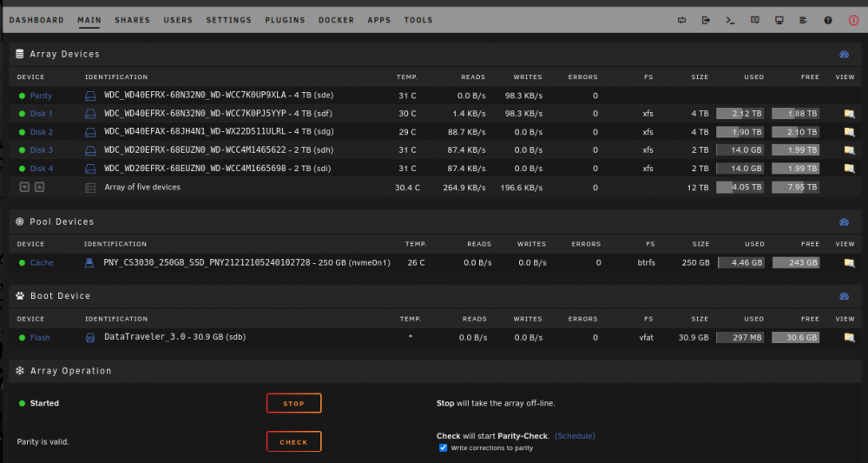
Task: Open the help question mark icon
Action: [827, 21]
